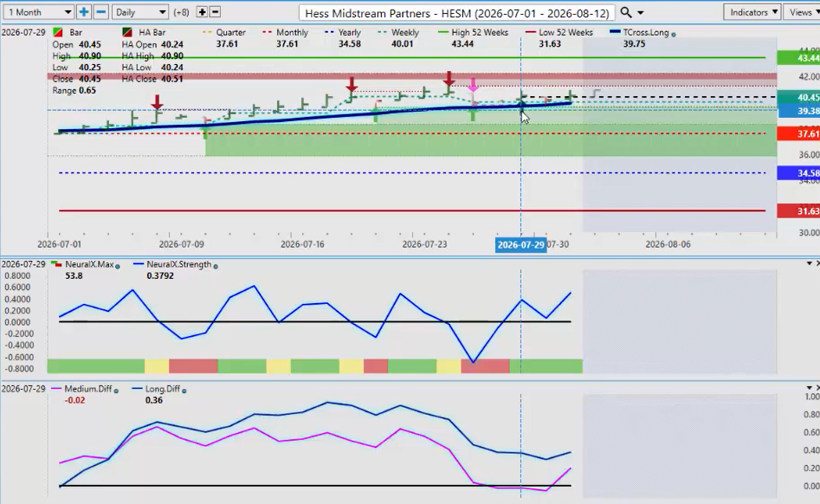Click the TCross.Long settings dot
The height and width of the screenshot is (504, 820).
click(x=674, y=35)
